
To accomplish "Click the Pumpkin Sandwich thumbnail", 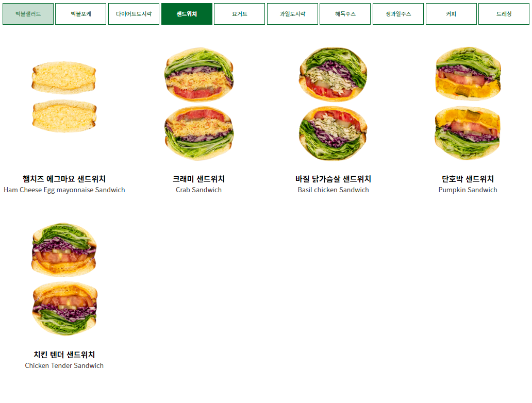I will (x=468, y=104).
